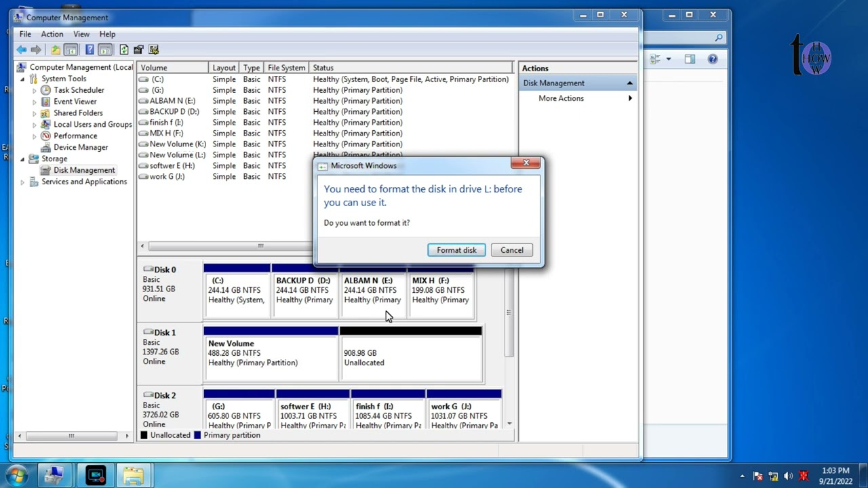
Task: Select Disk Management in the tree
Action: (x=84, y=170)
